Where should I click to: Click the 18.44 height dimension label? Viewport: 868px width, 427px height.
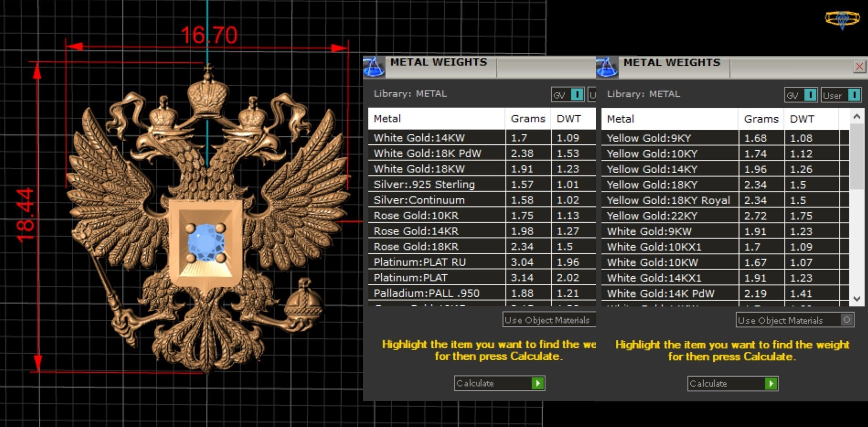(26, 216)
